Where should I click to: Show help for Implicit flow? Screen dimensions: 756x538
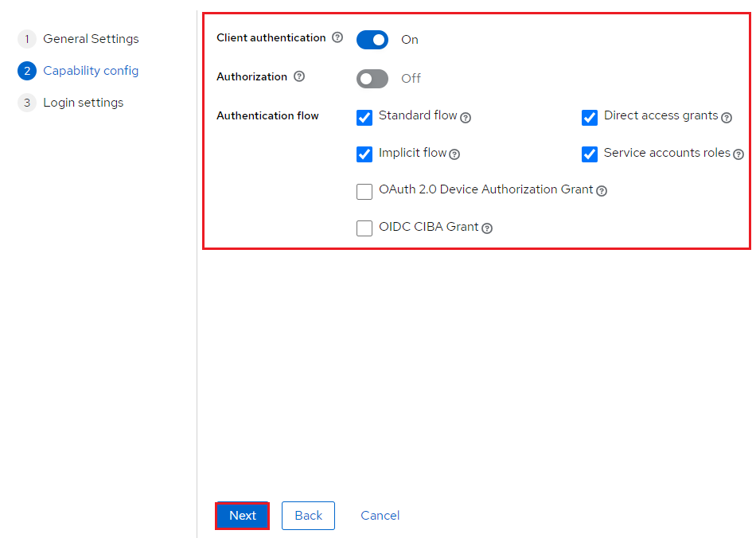(x=454, y=154)
